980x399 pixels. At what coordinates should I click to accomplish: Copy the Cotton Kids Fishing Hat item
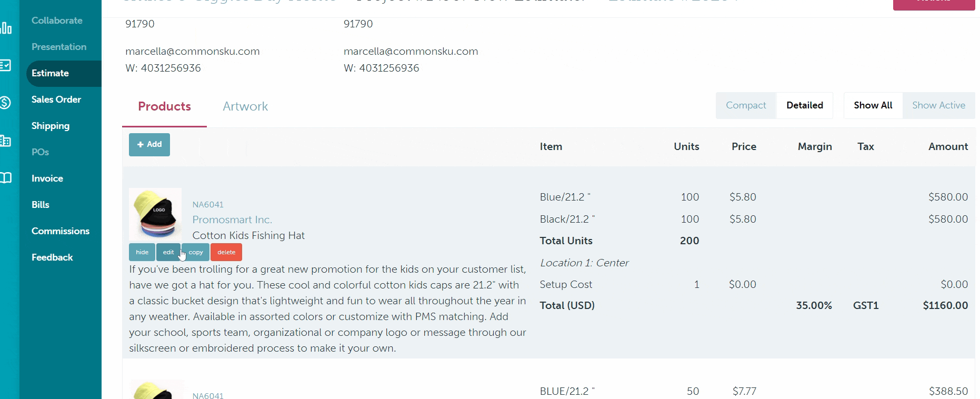196,253
